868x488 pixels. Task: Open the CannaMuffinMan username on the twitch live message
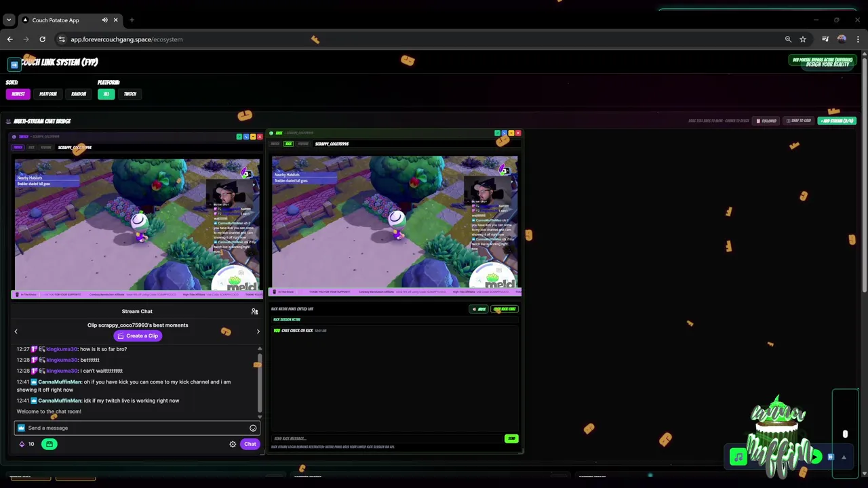coord(60,401)
